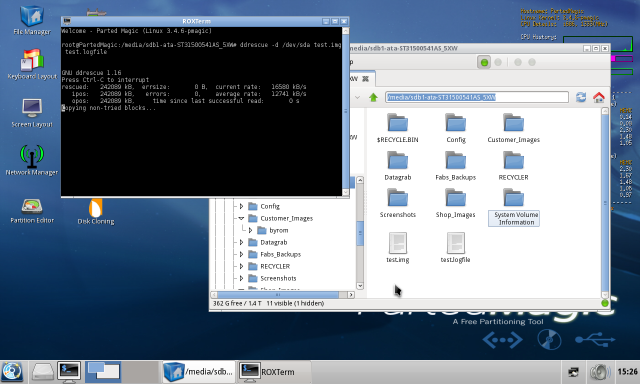Switch to ROXTerm taskbar window button
The image size is (640, 384).
274,372
